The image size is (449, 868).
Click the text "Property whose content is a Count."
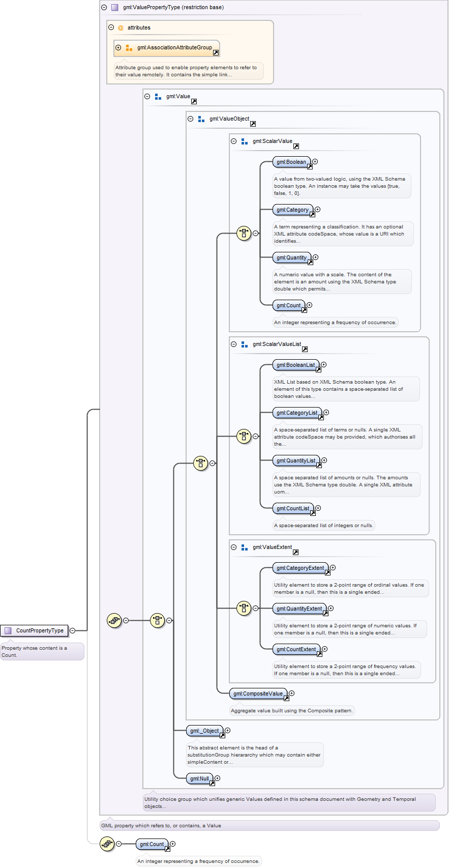[34, 652]
